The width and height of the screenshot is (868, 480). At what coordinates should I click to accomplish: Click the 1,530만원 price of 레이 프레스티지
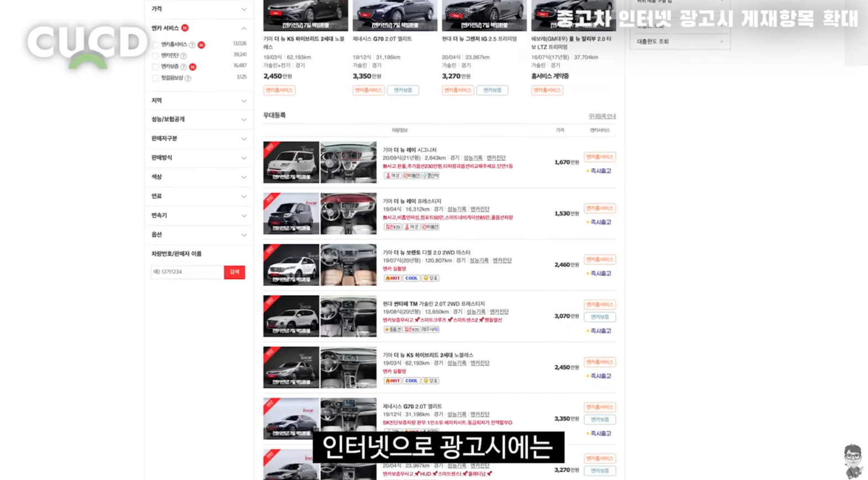point(567,213)
